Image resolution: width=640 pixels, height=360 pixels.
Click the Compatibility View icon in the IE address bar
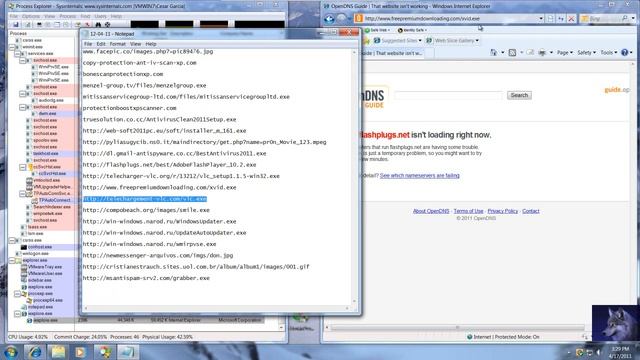pyautogui.click(x=551, y=18)
